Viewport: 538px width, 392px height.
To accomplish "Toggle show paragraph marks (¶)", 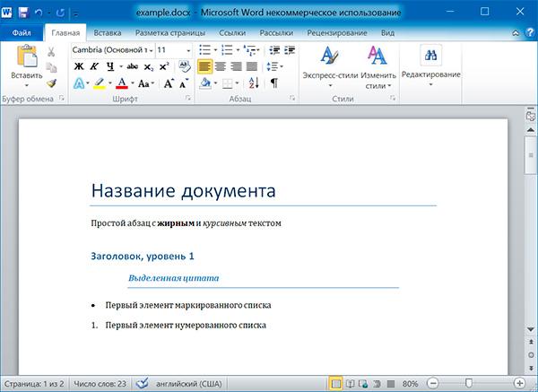I will click(x=273, y=83).
